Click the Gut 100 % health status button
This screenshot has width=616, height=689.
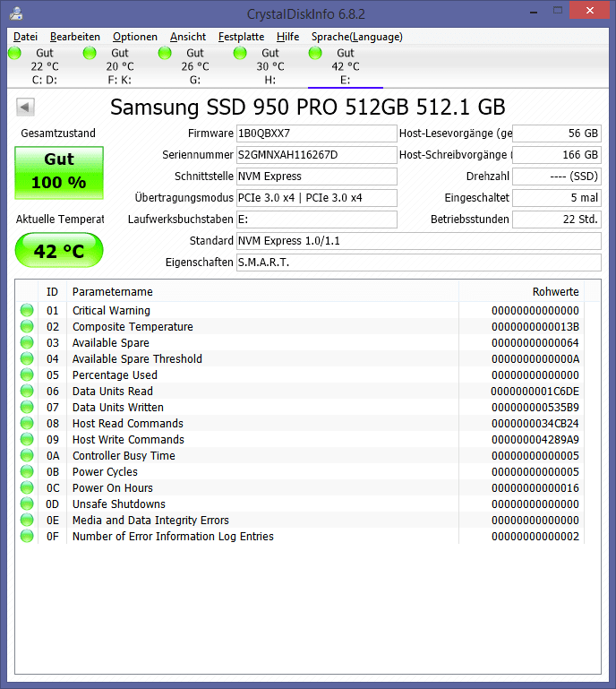coord(59,173)
